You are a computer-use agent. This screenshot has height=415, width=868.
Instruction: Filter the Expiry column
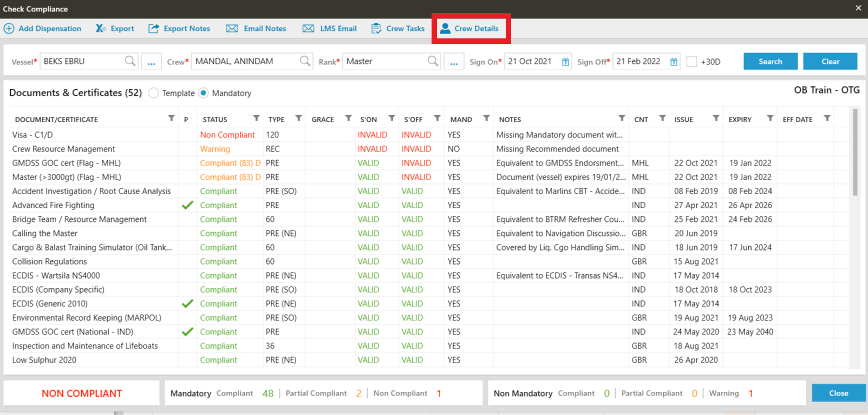pyautogui.click(x=770, y=118)
